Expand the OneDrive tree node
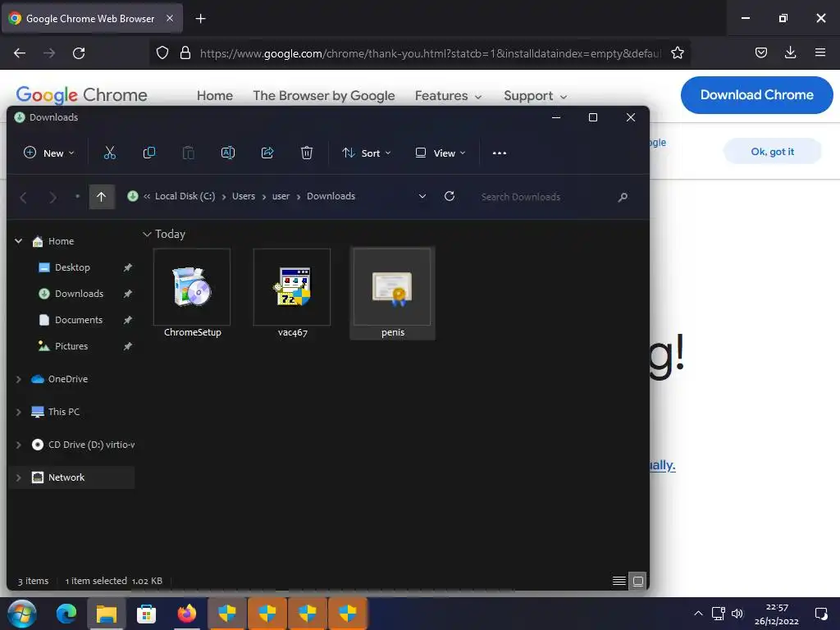The width and height of the screenshot is (840, 630). (19, 379)
